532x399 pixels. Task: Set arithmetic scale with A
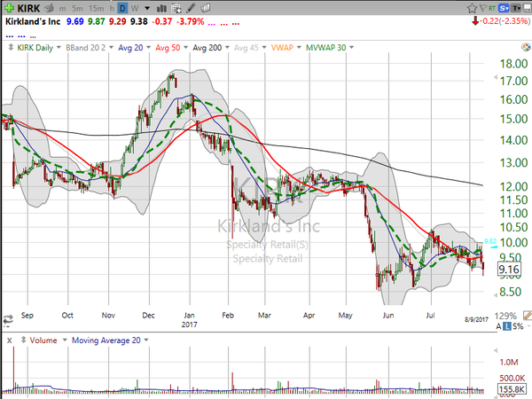click(498, 326)
